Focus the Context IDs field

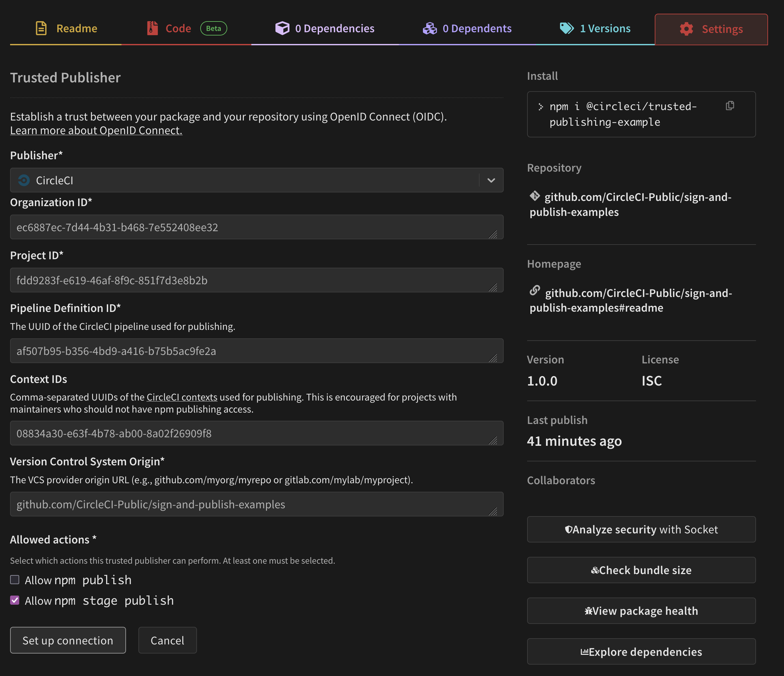click(x=257, y=433)
